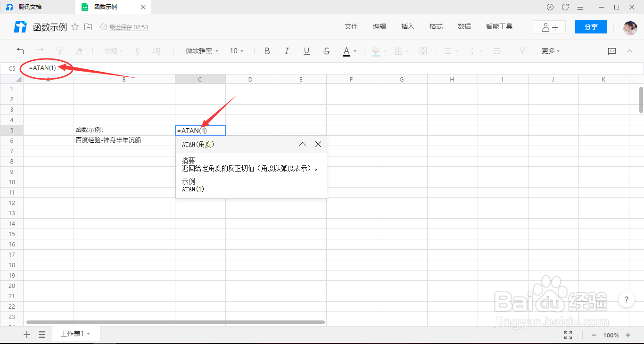
Task: Star the document 函数示例
Action: [x=75, y=27]
